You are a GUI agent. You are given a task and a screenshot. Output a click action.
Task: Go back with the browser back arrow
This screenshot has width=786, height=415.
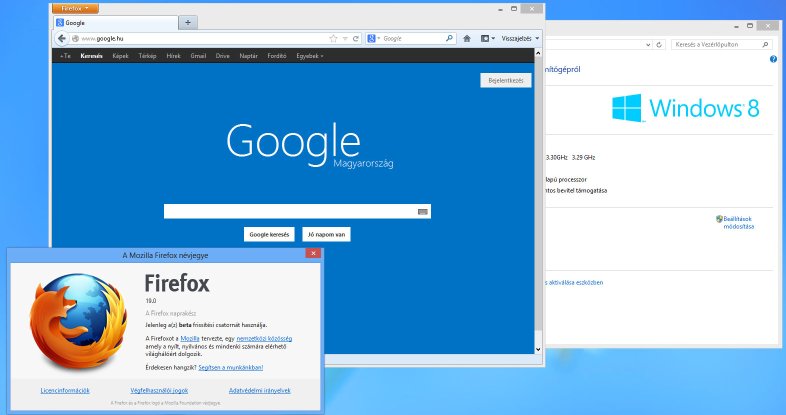62,38
